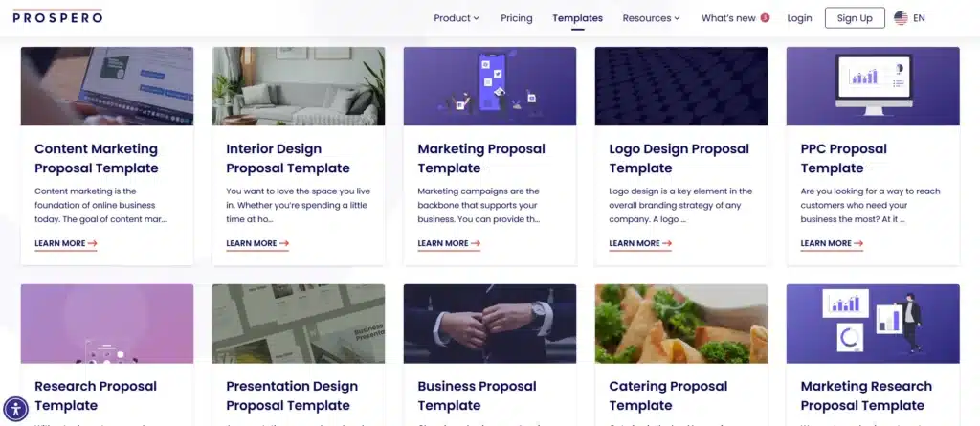Click arrow beside Content Marketing Learn More
Image resolution: width=980 pixels, height=426 pixels.
(x=93, y=243)
